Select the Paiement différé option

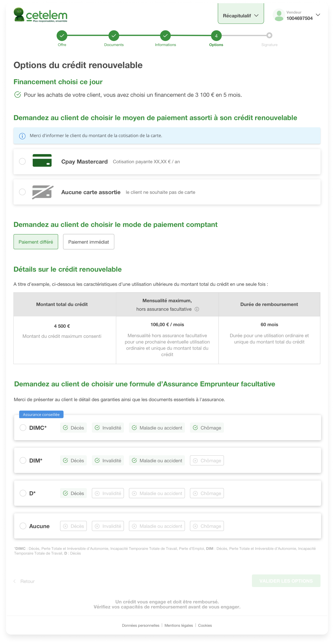pyautogui.click(x=36, y=242)
